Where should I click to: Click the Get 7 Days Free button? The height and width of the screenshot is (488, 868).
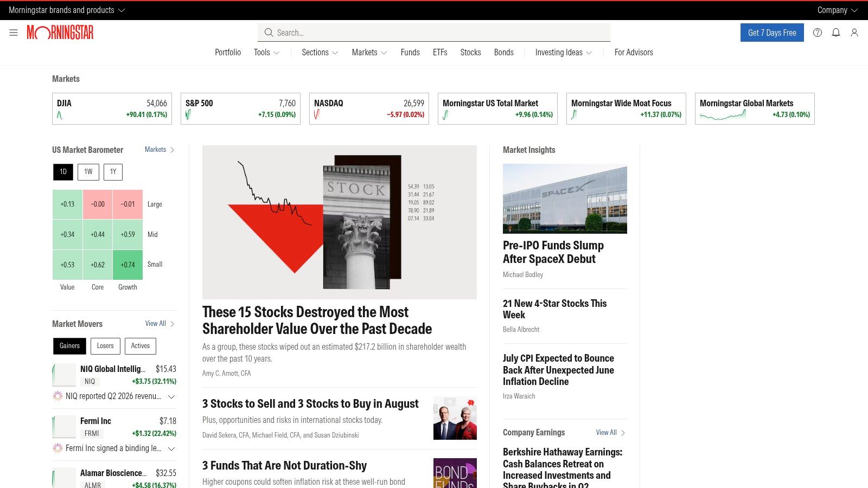[x=772, y=33]
